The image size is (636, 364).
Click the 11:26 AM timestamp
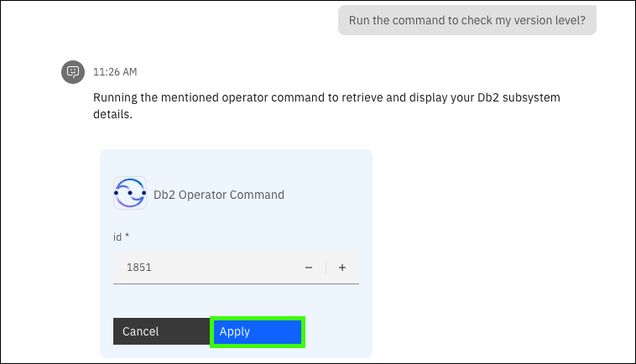click(115, 72)
